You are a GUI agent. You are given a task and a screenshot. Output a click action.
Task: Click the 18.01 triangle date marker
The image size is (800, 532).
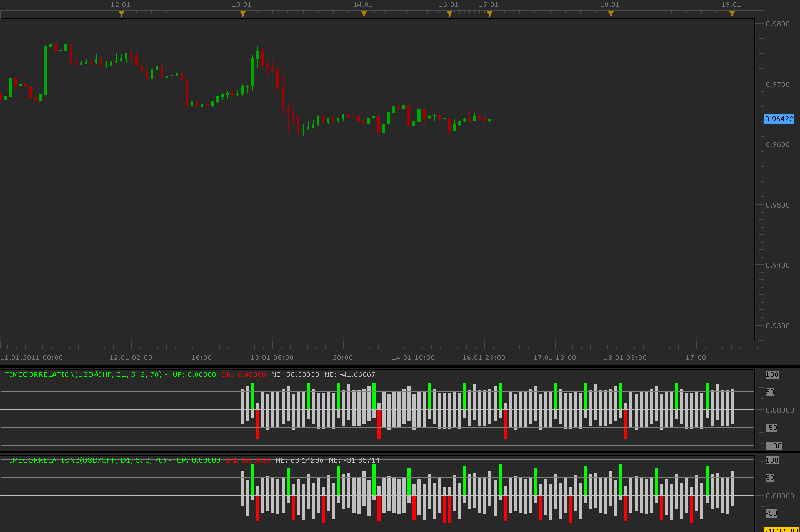tap(611, 14)
